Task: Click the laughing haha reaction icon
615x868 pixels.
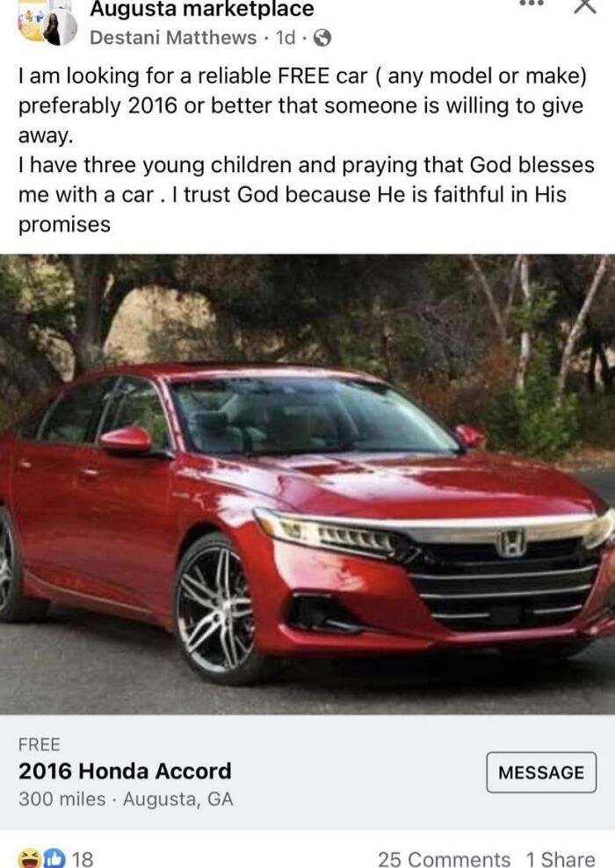Action: [29, 858]
